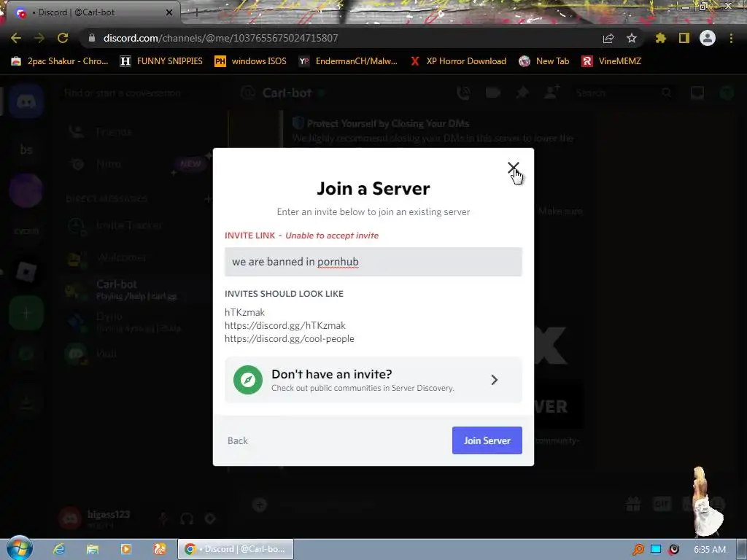This screenshot has width=747, height=560.
Task: Open XP Horror Download bookmark
Action: tap(458, 61)
